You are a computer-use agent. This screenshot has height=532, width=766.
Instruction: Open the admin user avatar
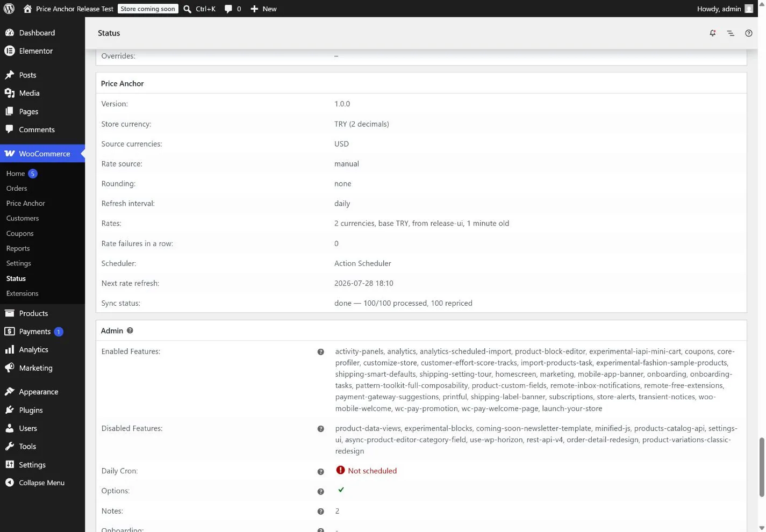(749, 9)
